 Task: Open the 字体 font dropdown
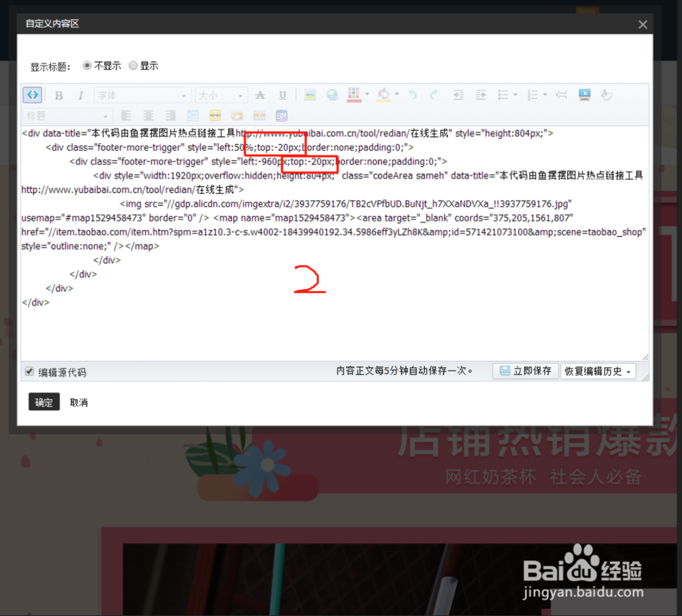pos(142,95)
